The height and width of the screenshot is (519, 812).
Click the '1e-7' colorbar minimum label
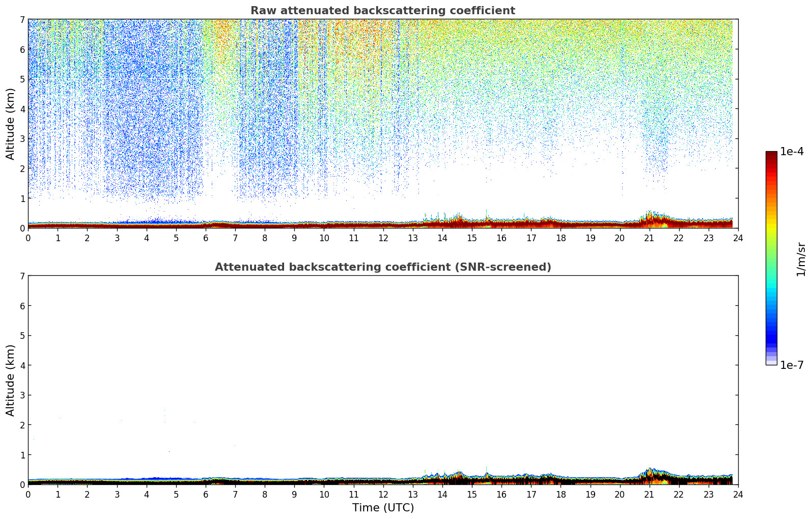tap(792, 365)
